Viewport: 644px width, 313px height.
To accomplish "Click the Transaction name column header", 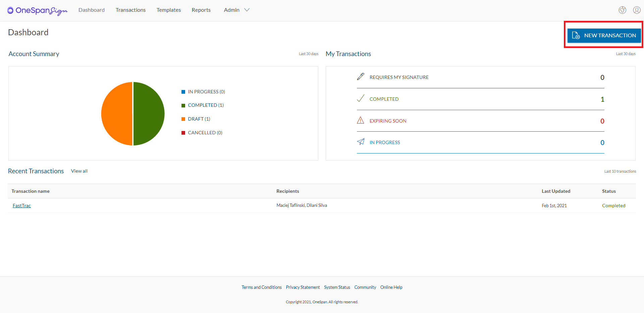I will (x=31, y=191).
